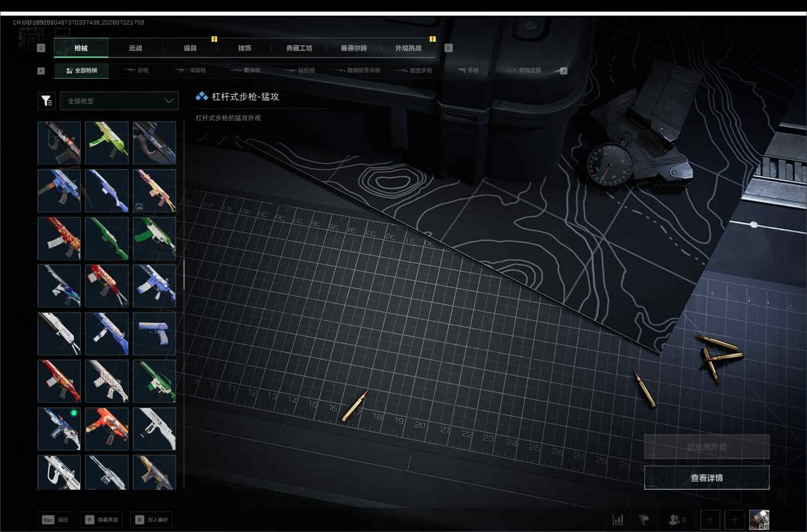
Task: Select the lime green SMG skin thumbnail
Action: point(107,143)
